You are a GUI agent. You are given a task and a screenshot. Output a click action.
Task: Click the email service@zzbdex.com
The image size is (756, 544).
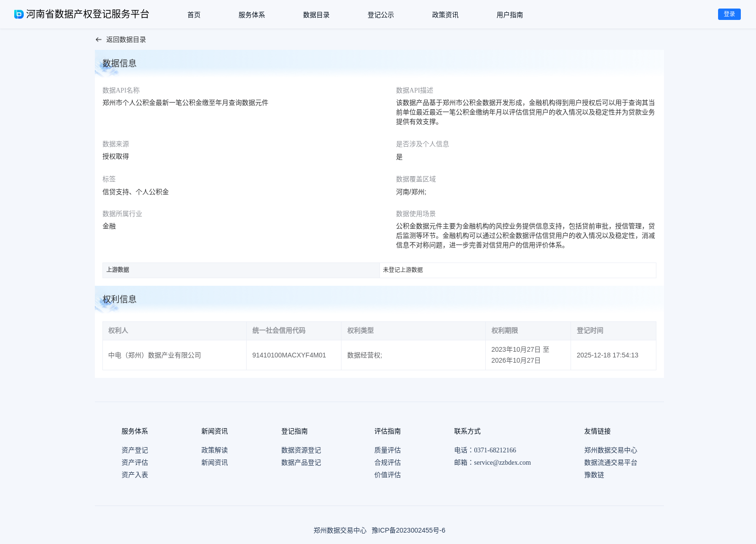click(502, 462)
